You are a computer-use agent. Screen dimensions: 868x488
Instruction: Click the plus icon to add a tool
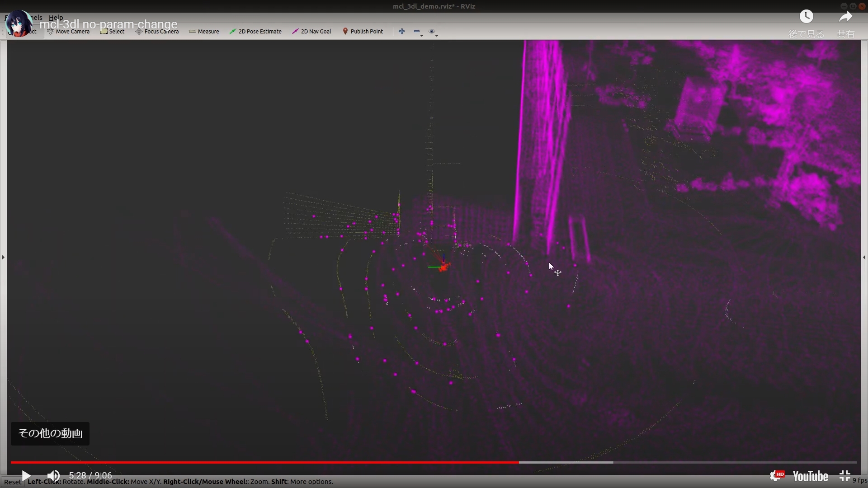click(401, 31)
